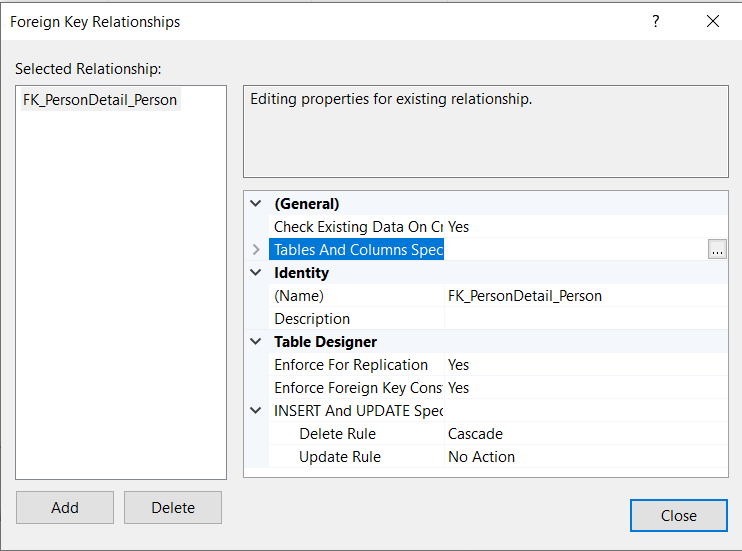Collapse the Table Designer section
The width and height of the screenshot is (742, 551).
(x=256, y=342)
